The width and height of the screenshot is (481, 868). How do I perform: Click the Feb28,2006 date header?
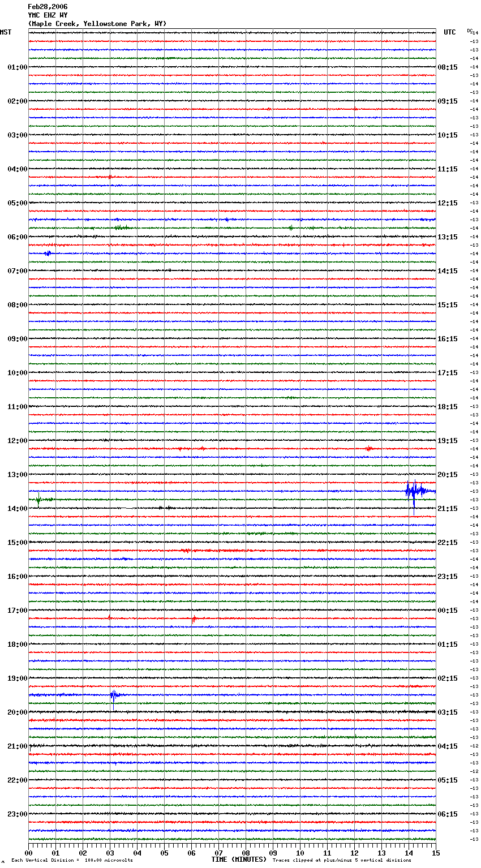pos(48,7)
